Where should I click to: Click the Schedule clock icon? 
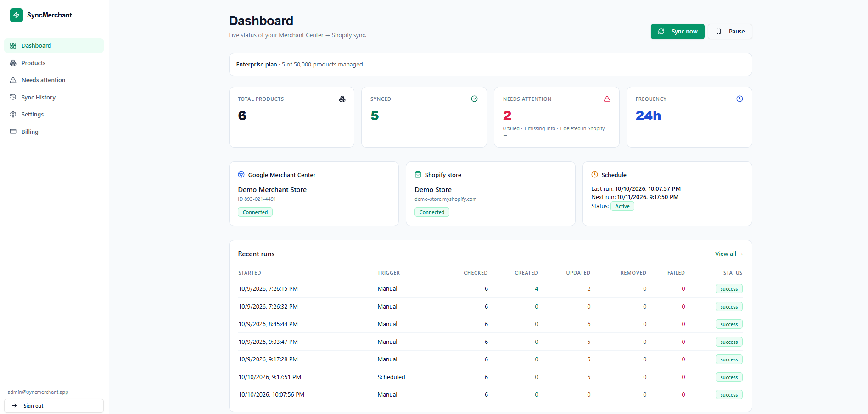coord(594,175)
